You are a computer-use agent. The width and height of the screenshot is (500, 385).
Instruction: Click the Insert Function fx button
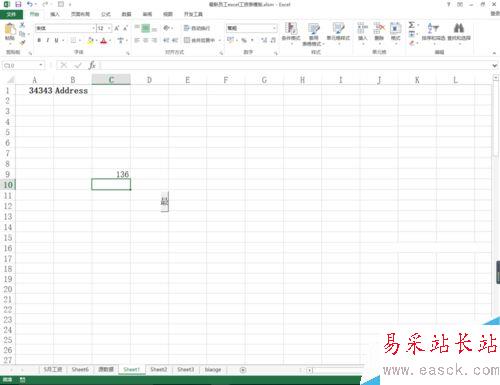point(92,65)
